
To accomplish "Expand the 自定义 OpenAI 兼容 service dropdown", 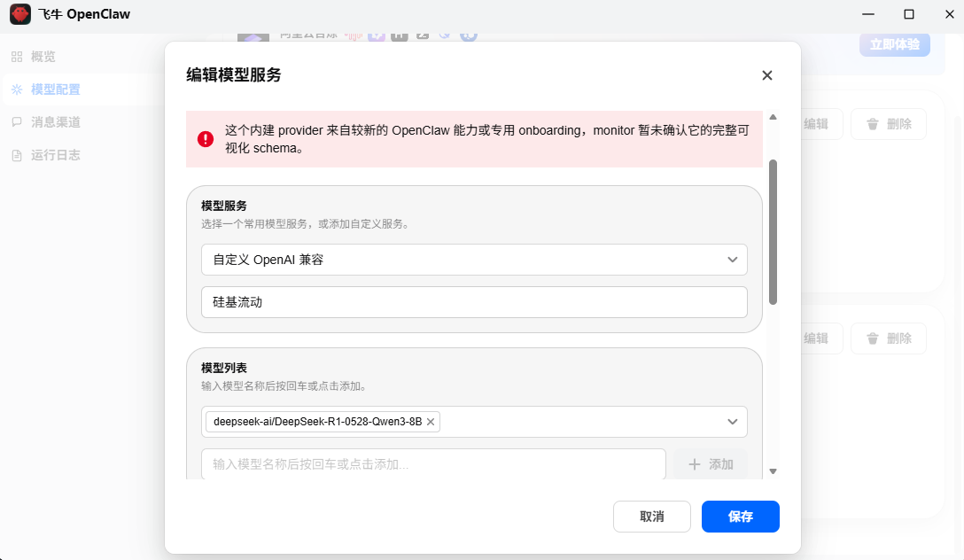I will pyautogui.click(x=732, y=260).
